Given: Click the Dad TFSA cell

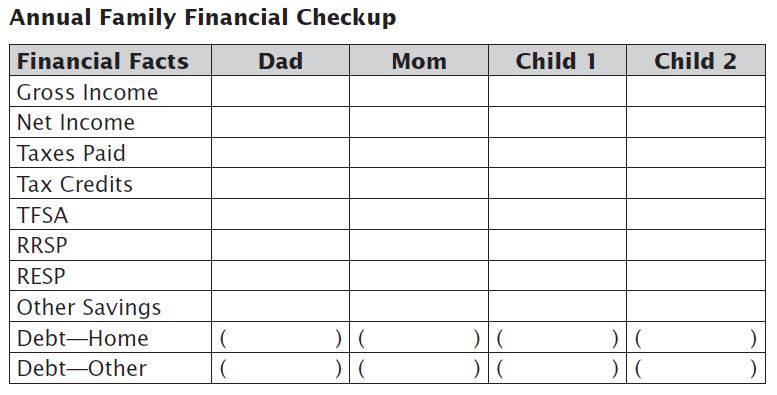Looking at the screenshot, I should tap(280, 214).
